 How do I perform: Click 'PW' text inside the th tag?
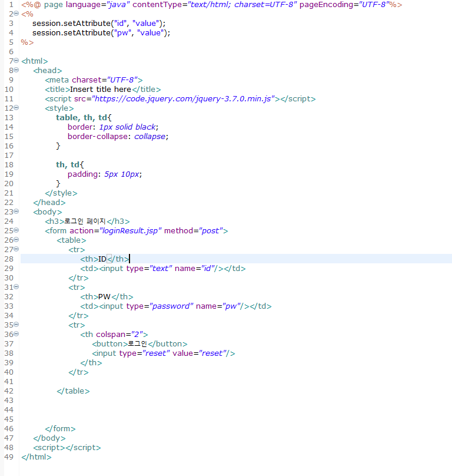pyautogui.click(x=104, y=296)
